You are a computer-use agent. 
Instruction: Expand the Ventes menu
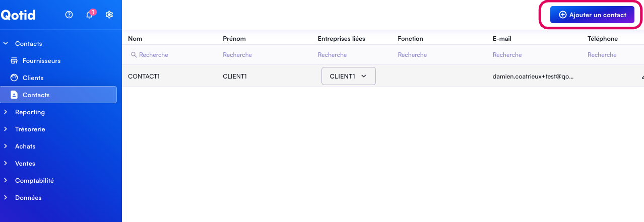[25, 164]
